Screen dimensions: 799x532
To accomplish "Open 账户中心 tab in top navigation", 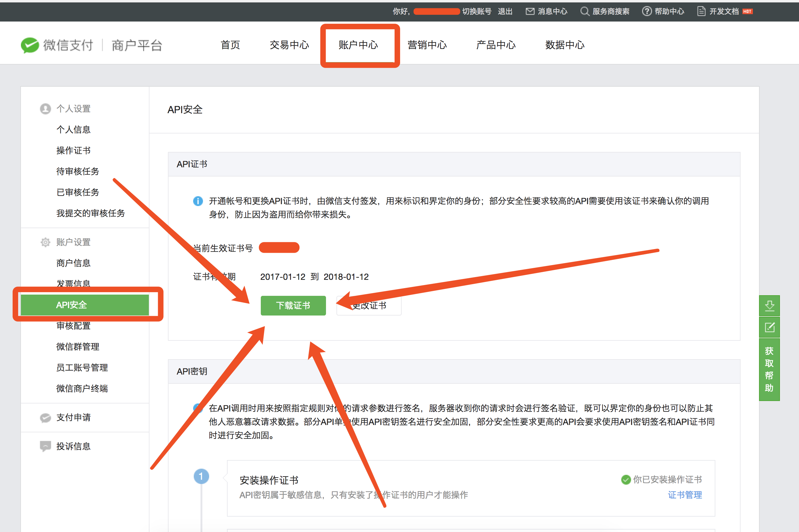I will coord(358,45).
